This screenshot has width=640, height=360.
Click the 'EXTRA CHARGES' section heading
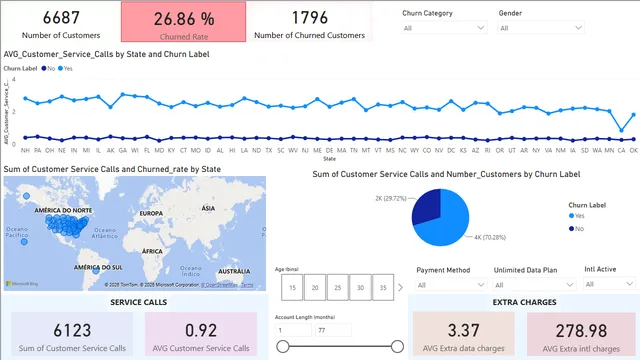[524, 302]
